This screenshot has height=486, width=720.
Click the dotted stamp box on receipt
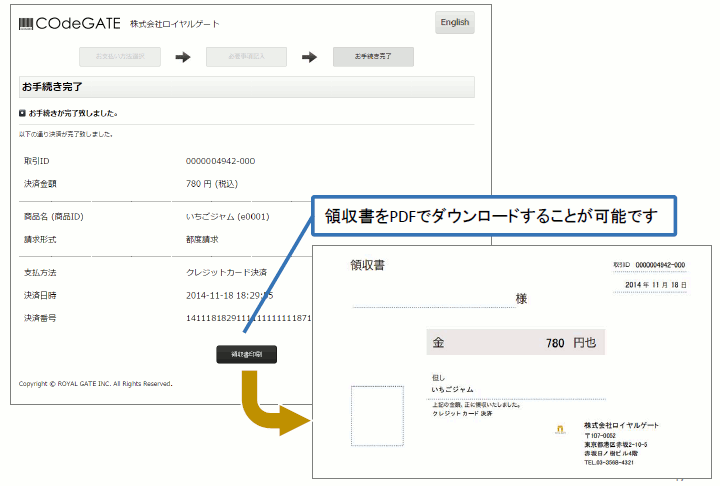pyautogui.click(x=379, y=414)
